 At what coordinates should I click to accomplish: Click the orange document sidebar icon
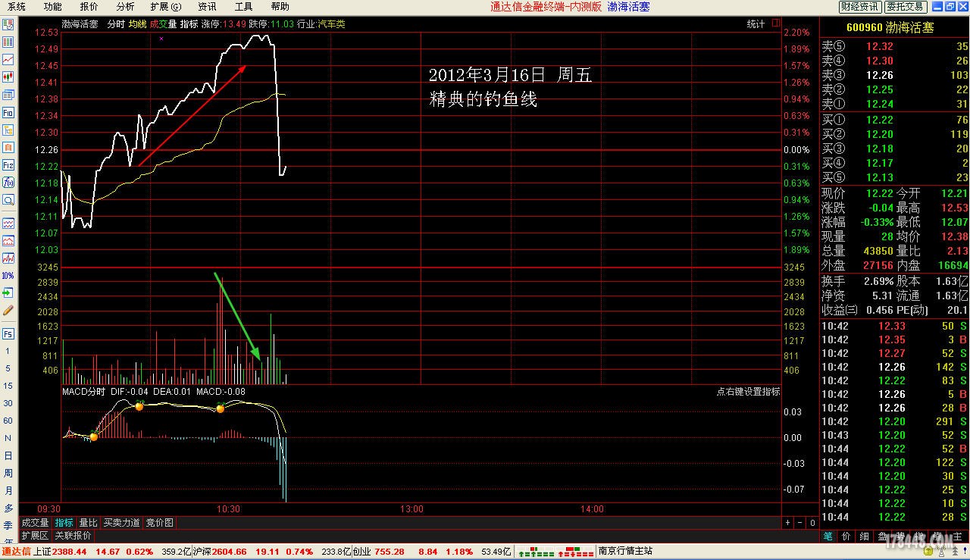click(8, 147)
